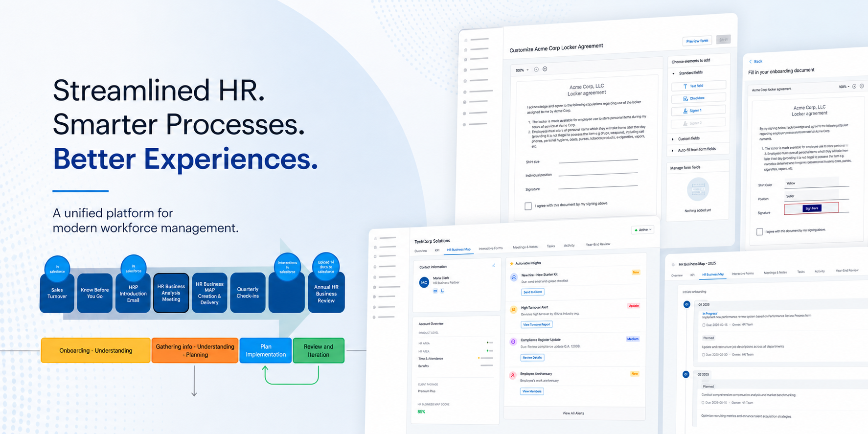This screenshot has height=434, width=868.
Task: Click the Send to Client button
Action: pos(532,292)
